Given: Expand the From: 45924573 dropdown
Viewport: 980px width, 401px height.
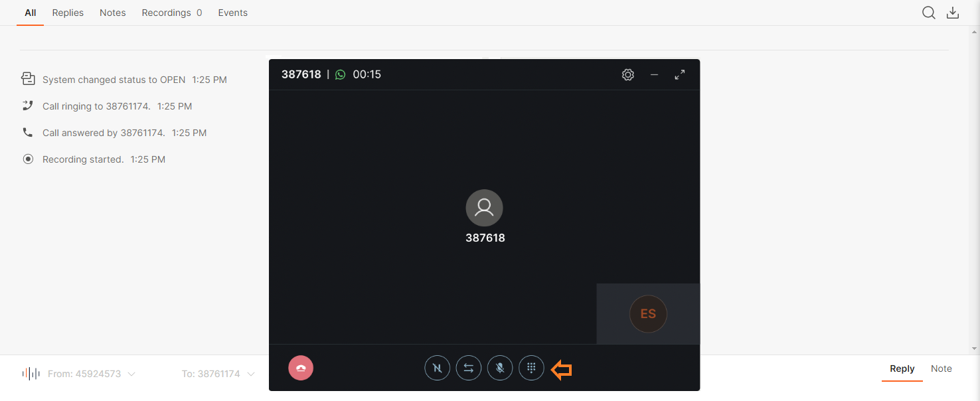Looking at the screenshot, I should coord(92,374).
